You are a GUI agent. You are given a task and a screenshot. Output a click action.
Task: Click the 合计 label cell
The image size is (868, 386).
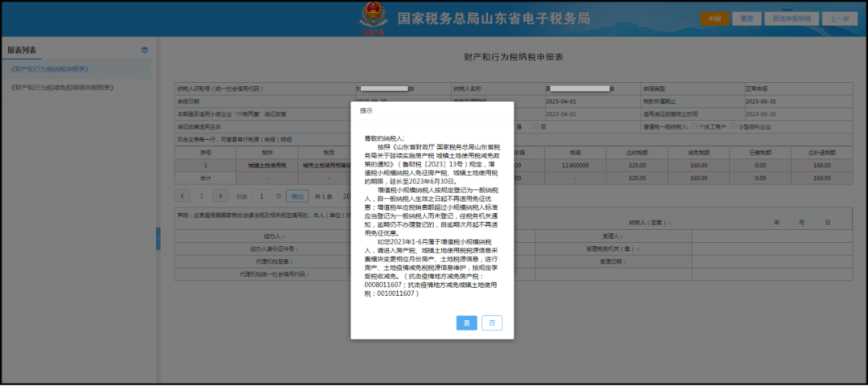[x=206, y=179]
